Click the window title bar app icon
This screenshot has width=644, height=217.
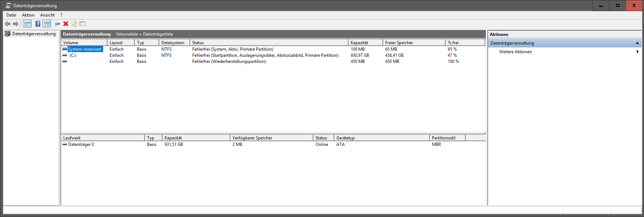click(x=8, y=6)
